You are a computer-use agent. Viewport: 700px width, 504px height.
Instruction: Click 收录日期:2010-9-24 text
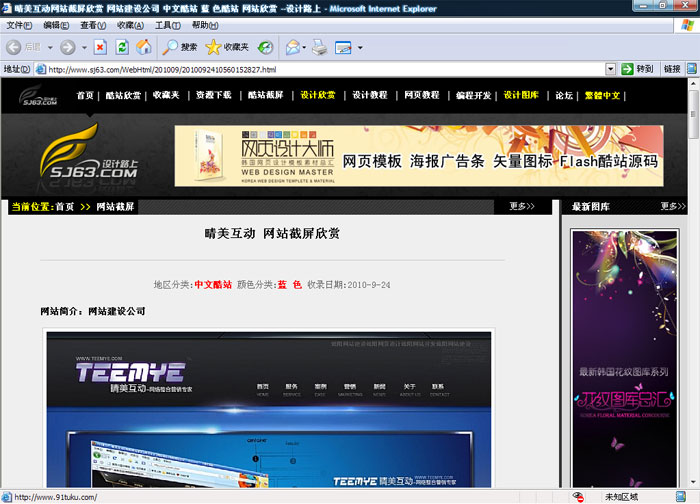(x=349, y=285)
